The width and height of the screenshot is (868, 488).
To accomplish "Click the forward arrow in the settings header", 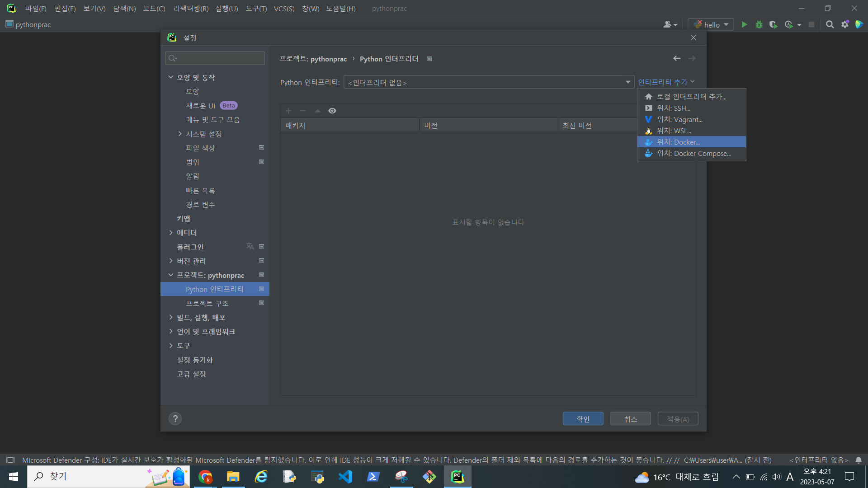I will tap(692, 58).
